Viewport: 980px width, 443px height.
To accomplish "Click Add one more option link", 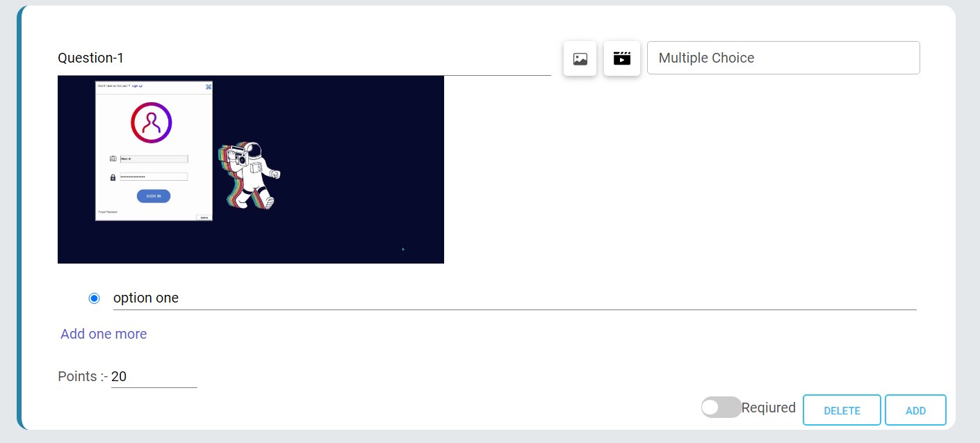I will coord(104,334).
